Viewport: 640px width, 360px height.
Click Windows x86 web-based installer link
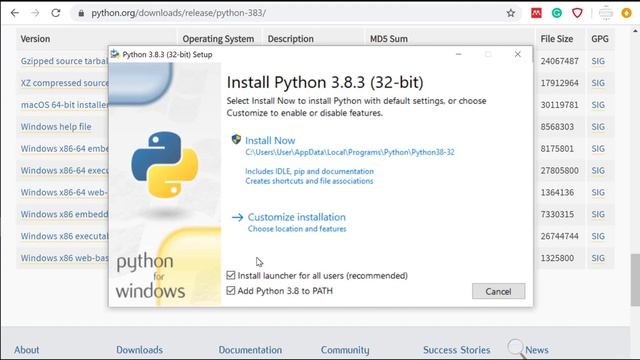(x=64, y=258)
